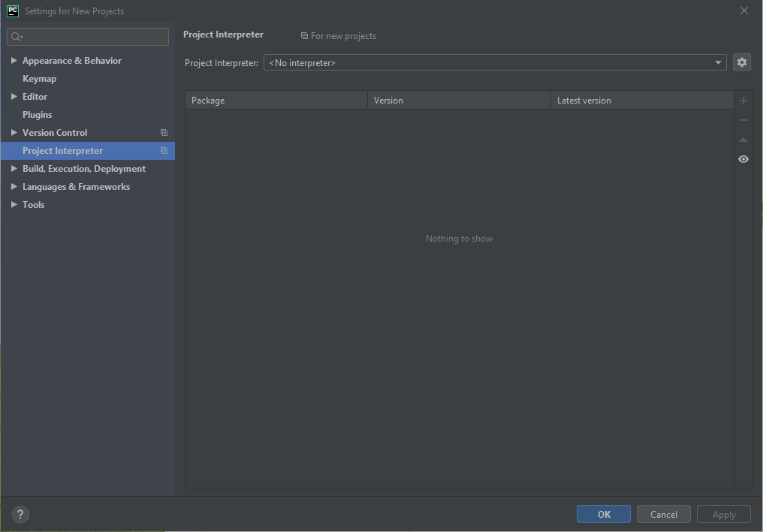Screen dimensions: 763x532
Task: Click the copy icon beside Project Interpreter item
Action: coord(164,151)
